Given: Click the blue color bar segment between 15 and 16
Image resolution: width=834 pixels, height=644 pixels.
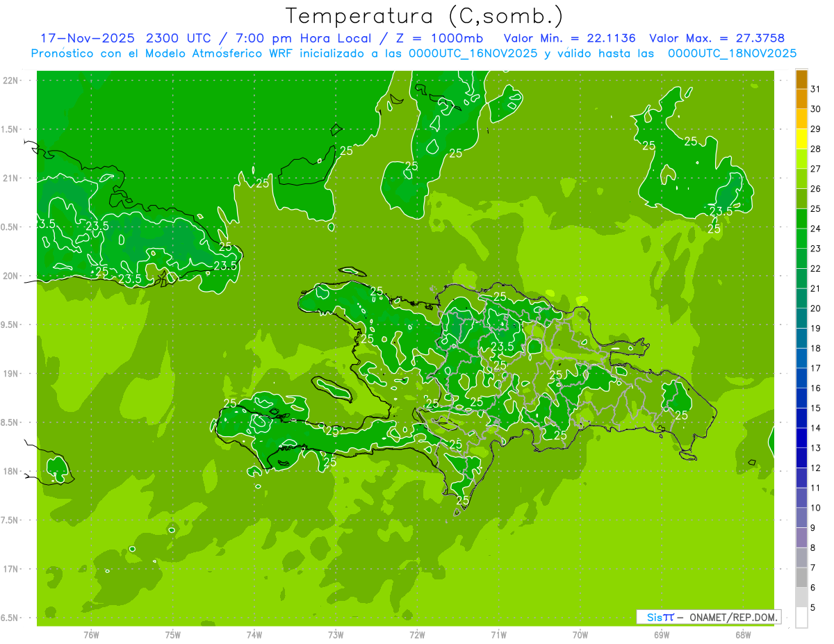Looking at the screenshot, I should [x=801, y=399].
